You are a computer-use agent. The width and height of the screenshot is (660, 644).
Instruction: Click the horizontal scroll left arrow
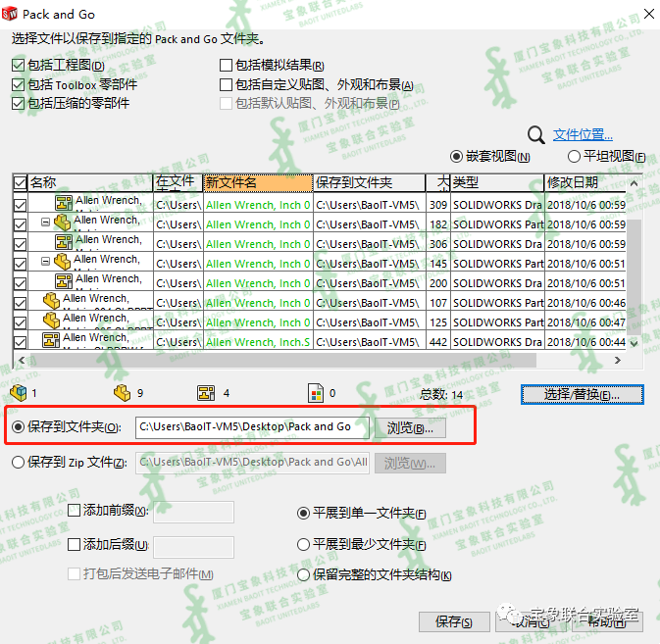22,360
